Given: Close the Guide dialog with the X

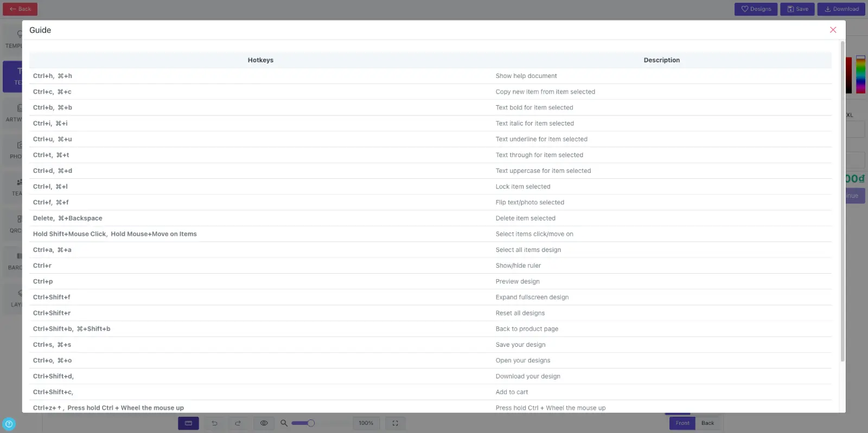Looking at the screenshot, I should tap(833, 30).
